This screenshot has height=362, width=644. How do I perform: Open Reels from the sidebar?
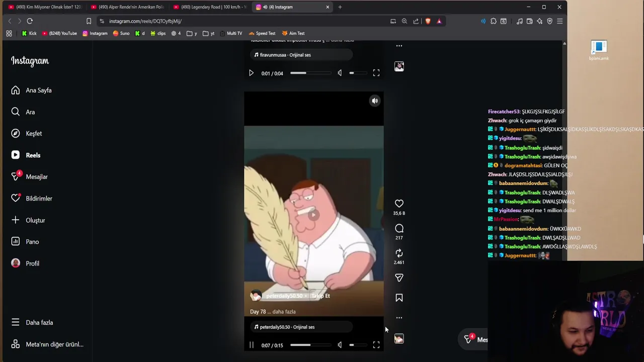pyautogui.click(x=26, y=155)
